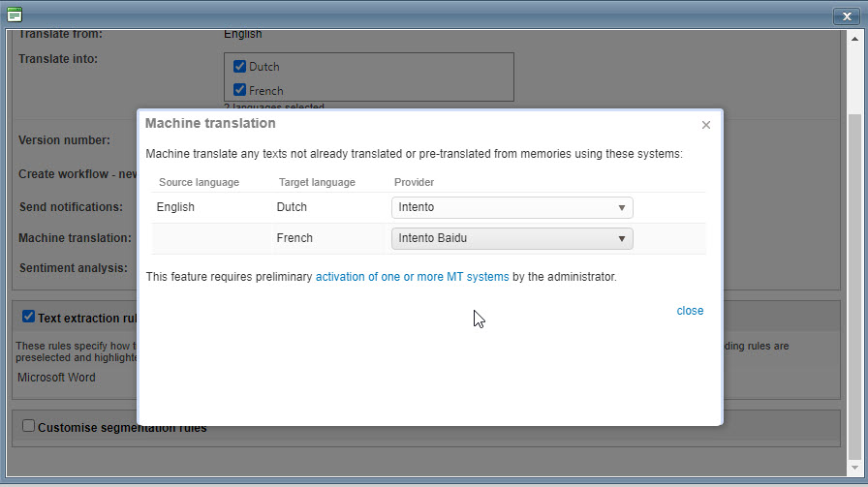Click the Source language column header
This screenshot has width=868, height=487.
coord(199,182)
